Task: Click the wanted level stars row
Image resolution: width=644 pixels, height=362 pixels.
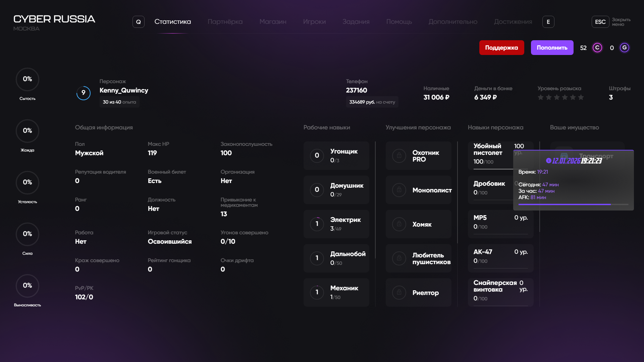Action: click(x=560, y=98)
